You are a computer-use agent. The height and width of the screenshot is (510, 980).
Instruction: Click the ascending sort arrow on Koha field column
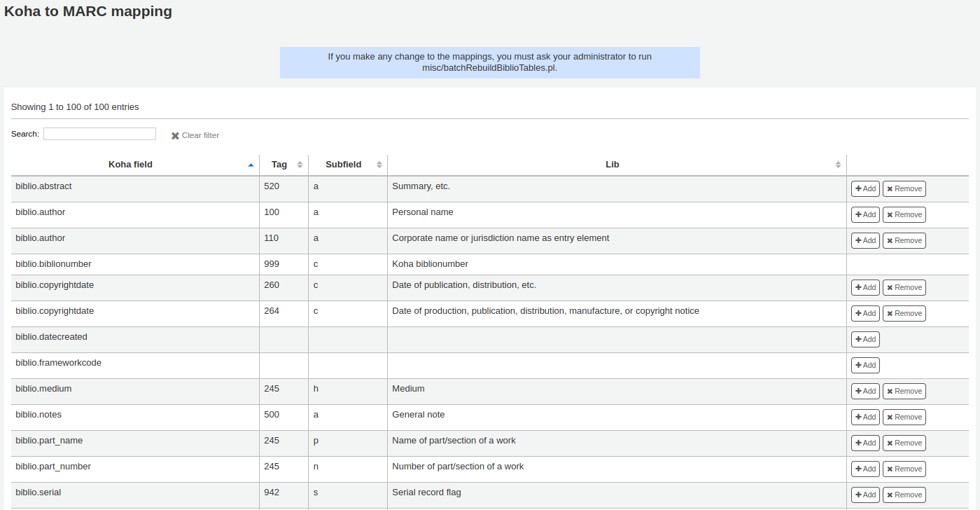251,164
